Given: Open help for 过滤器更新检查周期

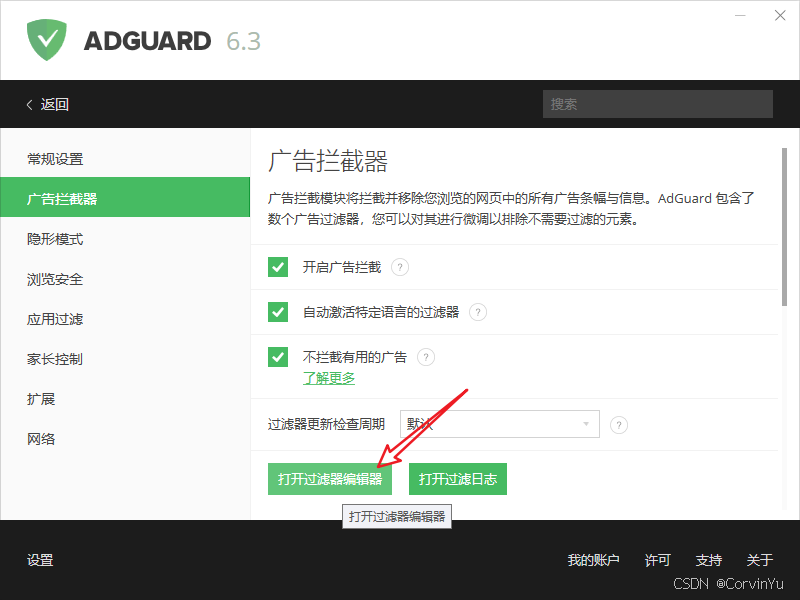Looking at the screenshot, I should tap(619, 424).
